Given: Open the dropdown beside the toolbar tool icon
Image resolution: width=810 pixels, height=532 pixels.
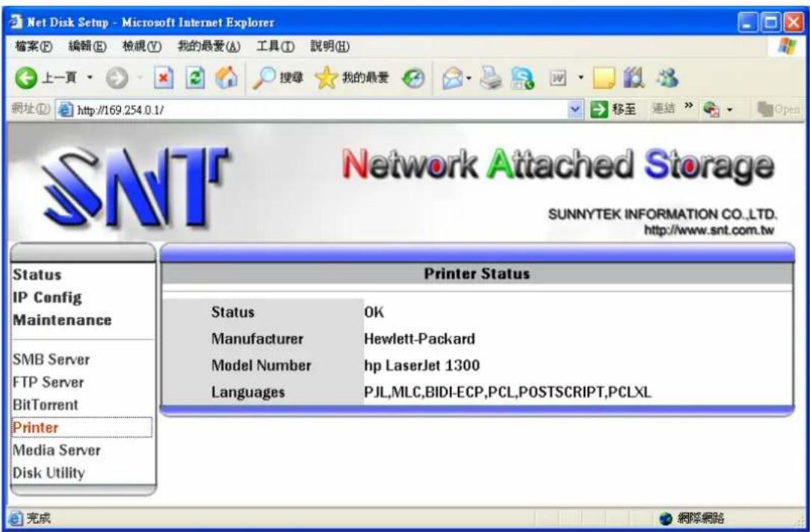Looking at the screenshot, I should [729, 110].
